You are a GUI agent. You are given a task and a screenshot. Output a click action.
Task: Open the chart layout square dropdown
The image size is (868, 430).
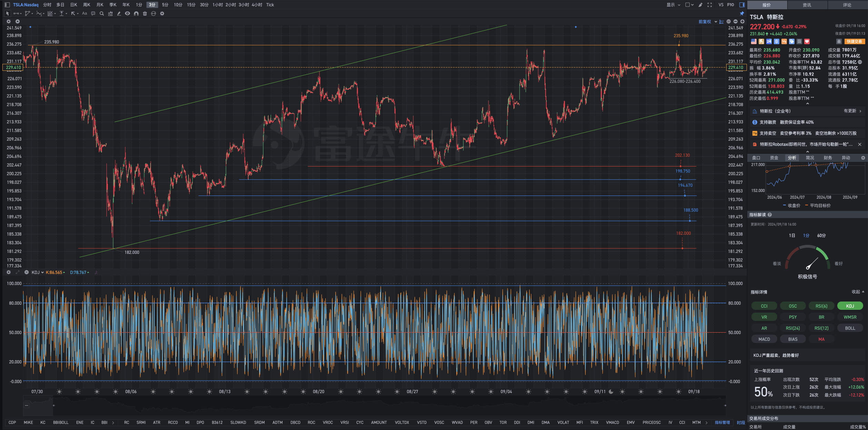pyautogui.click(x=689, y=5)
